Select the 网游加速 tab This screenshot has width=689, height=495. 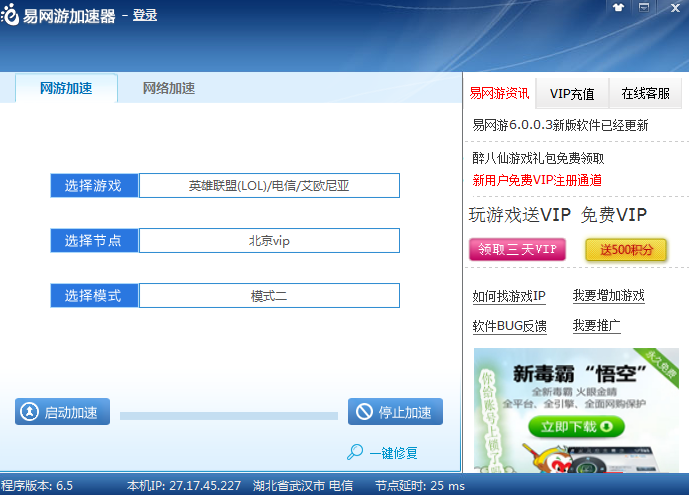(x=66, y=88)
